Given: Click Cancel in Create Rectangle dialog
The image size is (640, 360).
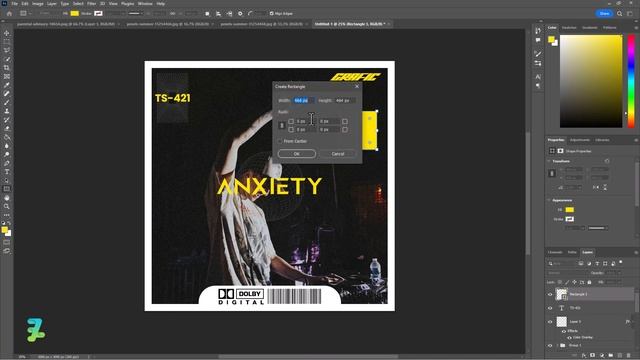Looking at the screenshot, I should pyautogui.click(x=338, y=154).
